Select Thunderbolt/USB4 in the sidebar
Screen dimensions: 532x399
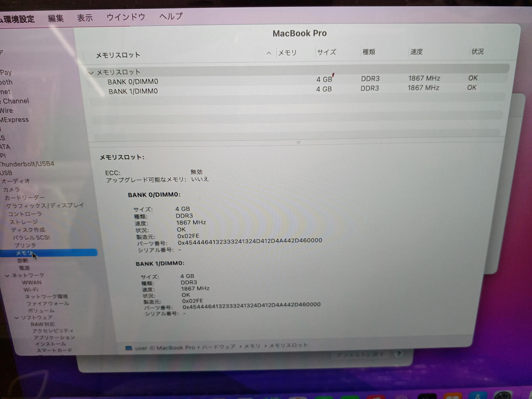27,164
